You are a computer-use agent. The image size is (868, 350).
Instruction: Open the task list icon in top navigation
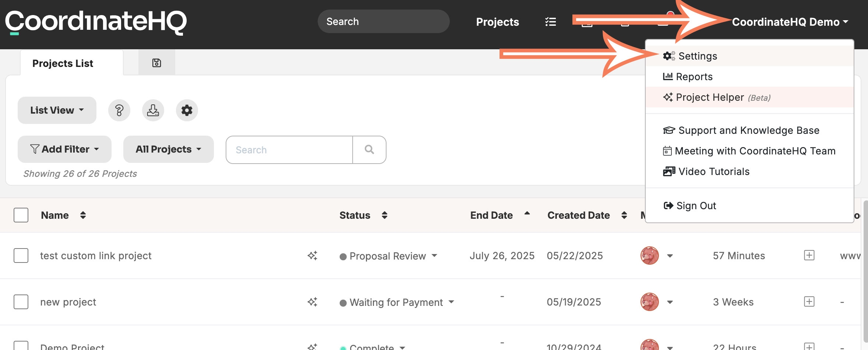[550, 22]
